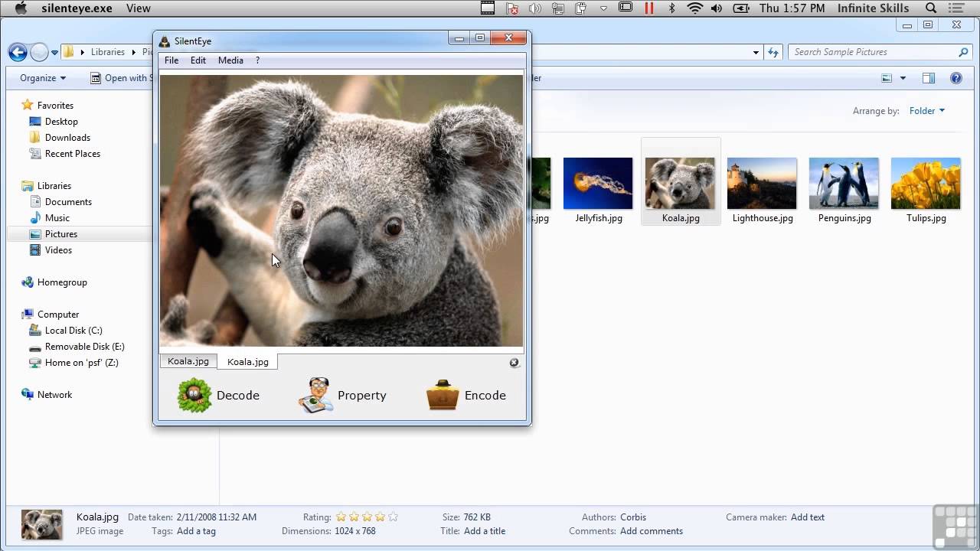Click the Bluetooth icon in menu bar
This screenshot has width=980, height=551.
pyautogui.click(x=672, y=8)
